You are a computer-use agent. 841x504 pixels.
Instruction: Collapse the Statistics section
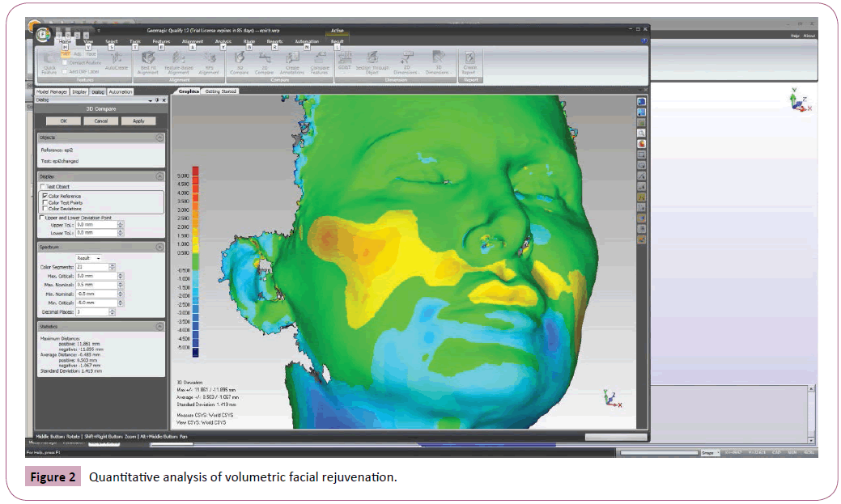[x=159, y=326]
